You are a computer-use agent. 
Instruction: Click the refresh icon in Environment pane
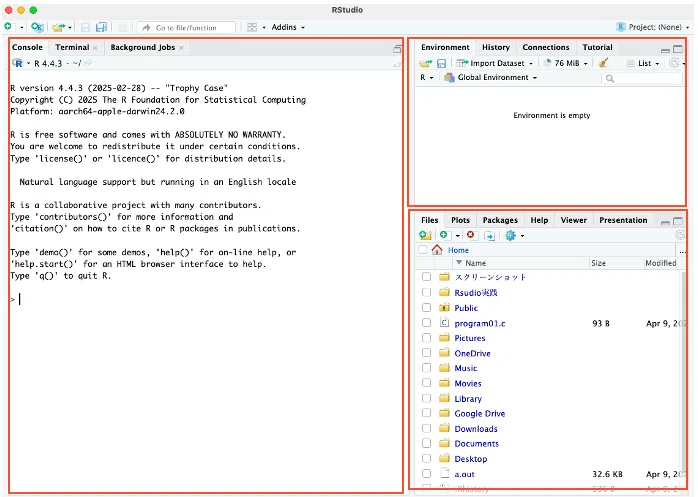click(x=674, y=63)
